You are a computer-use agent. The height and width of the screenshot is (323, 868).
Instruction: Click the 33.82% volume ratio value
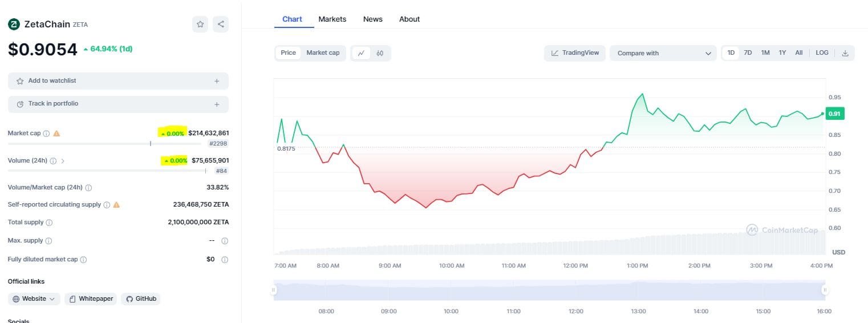point(218,188)
